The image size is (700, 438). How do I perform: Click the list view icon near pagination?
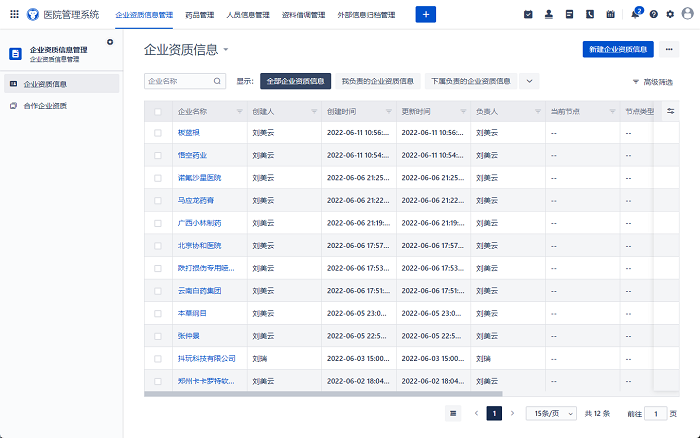pyautogui.click(x=453, y=413)
